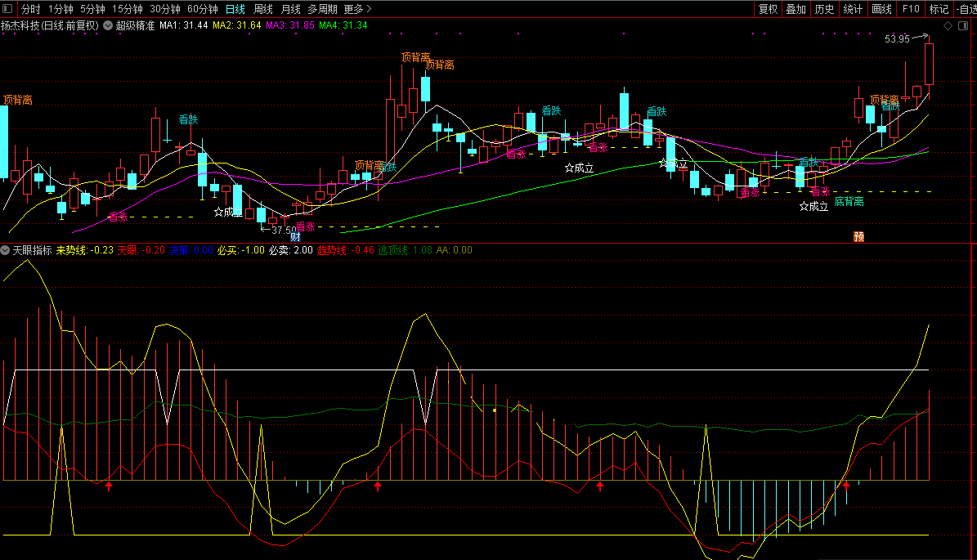Screen dimensions: 977x560
Task: Click the 决策: 0.00 readout
Action: point(191,250)
